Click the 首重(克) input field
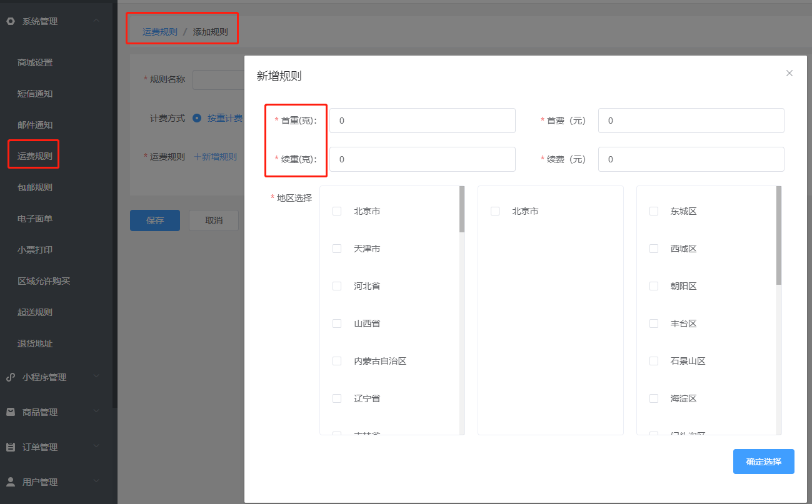This screenshot has height=504, width=812. point(422,121)
